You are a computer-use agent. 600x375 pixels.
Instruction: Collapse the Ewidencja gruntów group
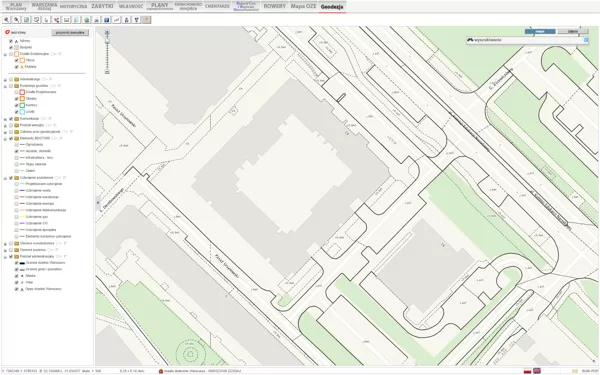(5, 86)
